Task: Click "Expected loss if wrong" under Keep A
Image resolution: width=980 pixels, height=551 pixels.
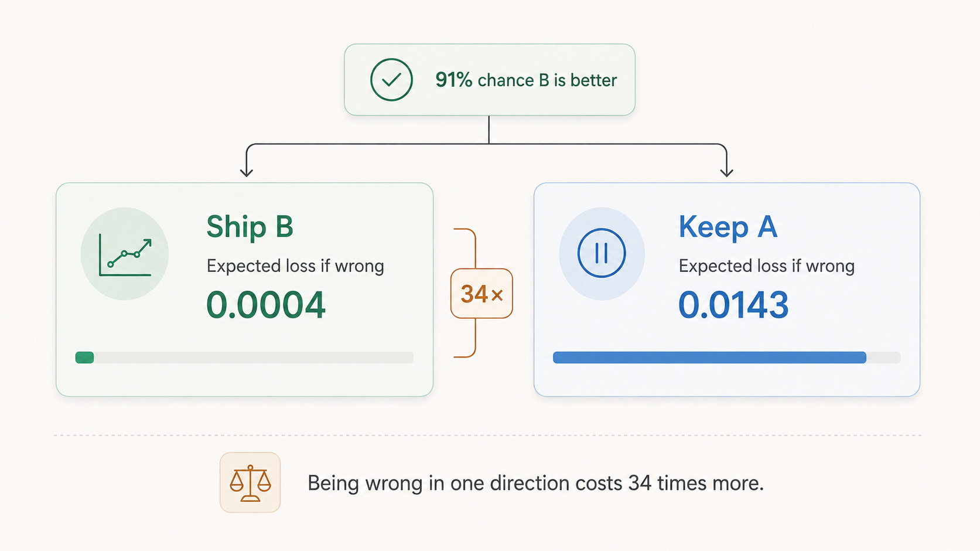Action: (767, 266)
